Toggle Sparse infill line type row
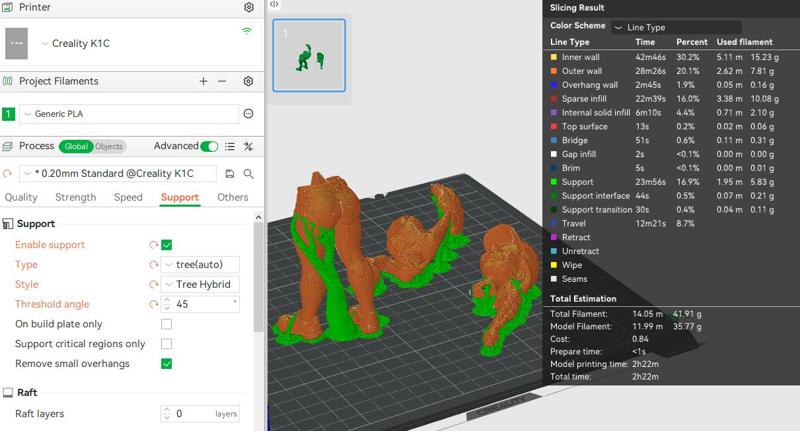The height and width of the screenshot is (431, 800). pyautogui.click(x=664, y=99)
